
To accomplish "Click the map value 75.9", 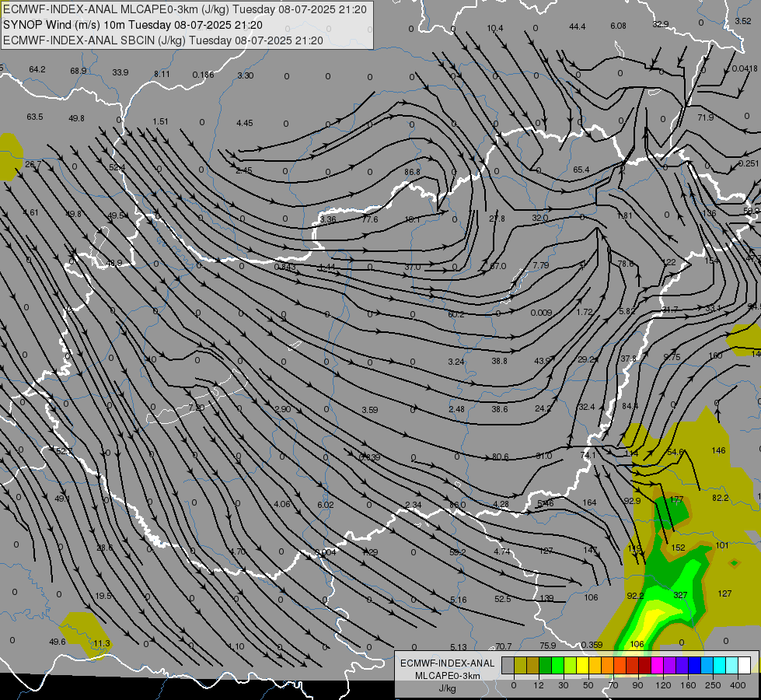I will pyautogui.click(x=547, y=646).
